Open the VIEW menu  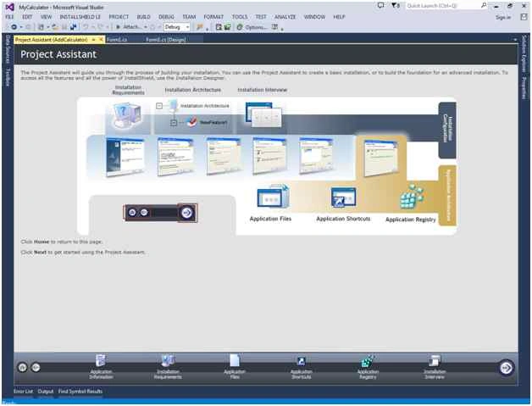point(46,17)
